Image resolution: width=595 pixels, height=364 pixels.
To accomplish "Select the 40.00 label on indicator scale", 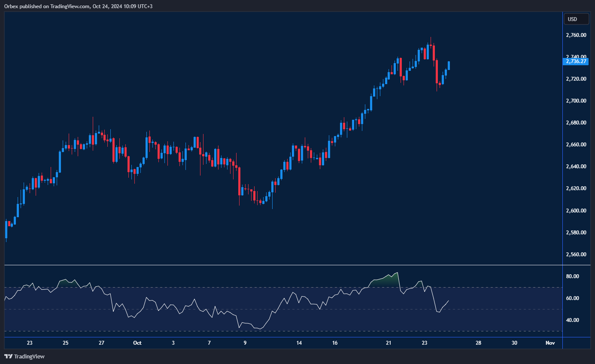I will coord(573,320).
